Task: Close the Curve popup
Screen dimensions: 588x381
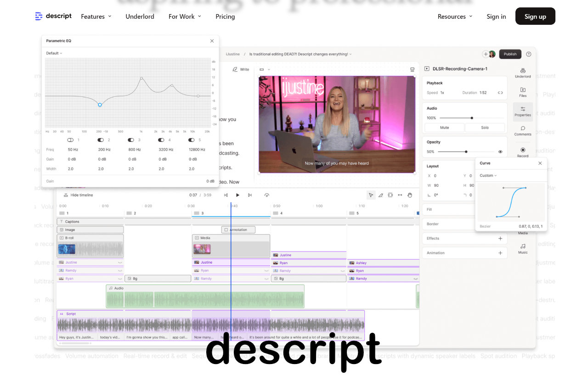Action: click(x=540, y=163)
